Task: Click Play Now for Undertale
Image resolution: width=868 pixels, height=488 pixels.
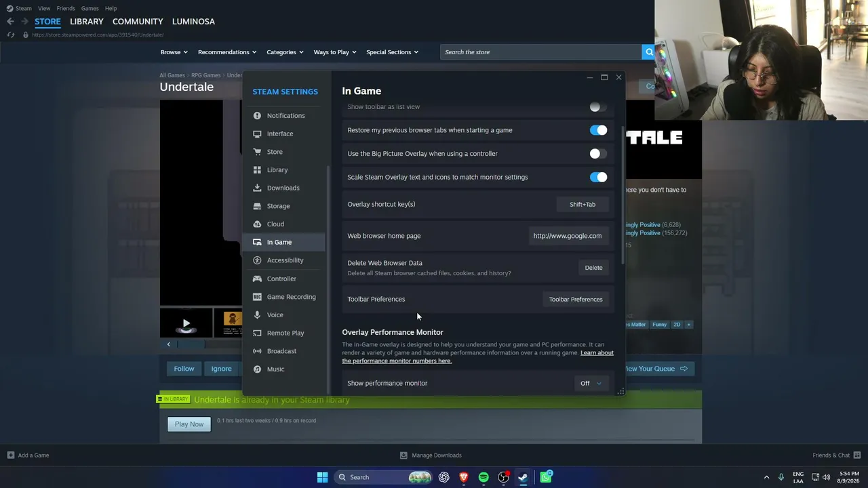Action: click(x=189, y=424)
